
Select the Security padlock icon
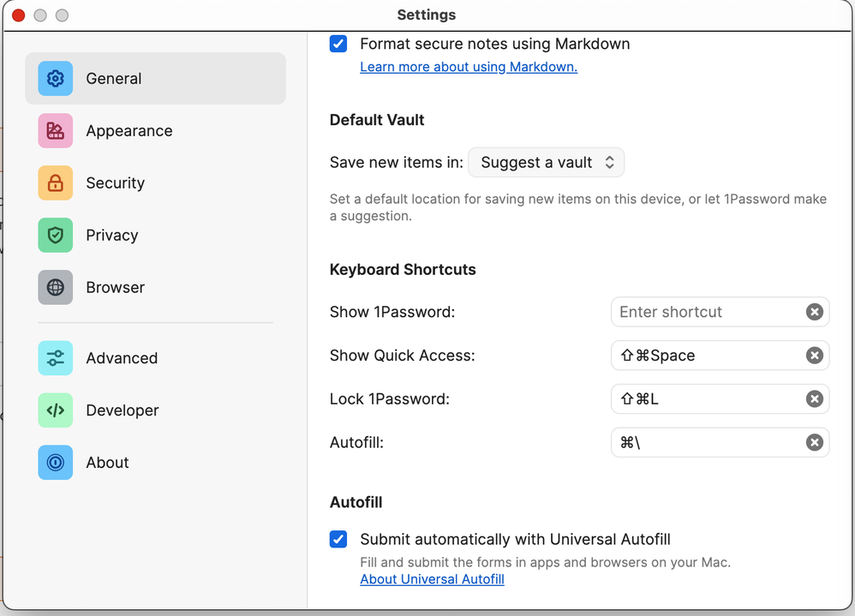point(56,183)
